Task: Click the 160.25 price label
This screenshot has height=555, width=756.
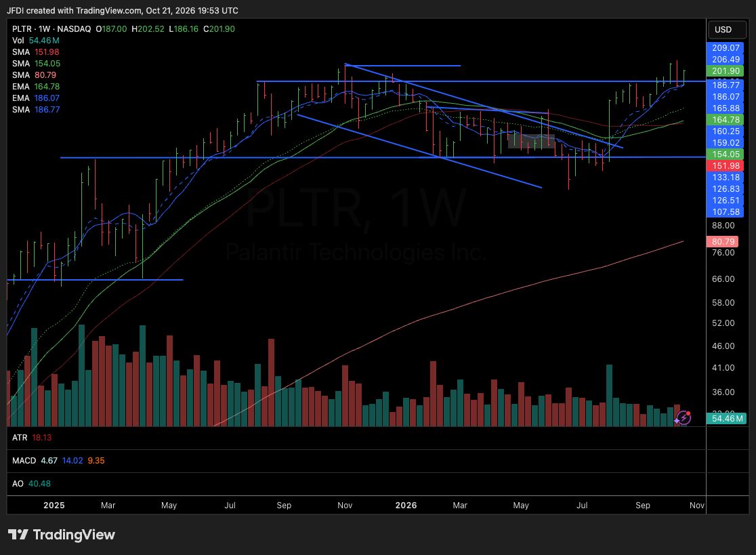Action: click(x=725, y=131)
